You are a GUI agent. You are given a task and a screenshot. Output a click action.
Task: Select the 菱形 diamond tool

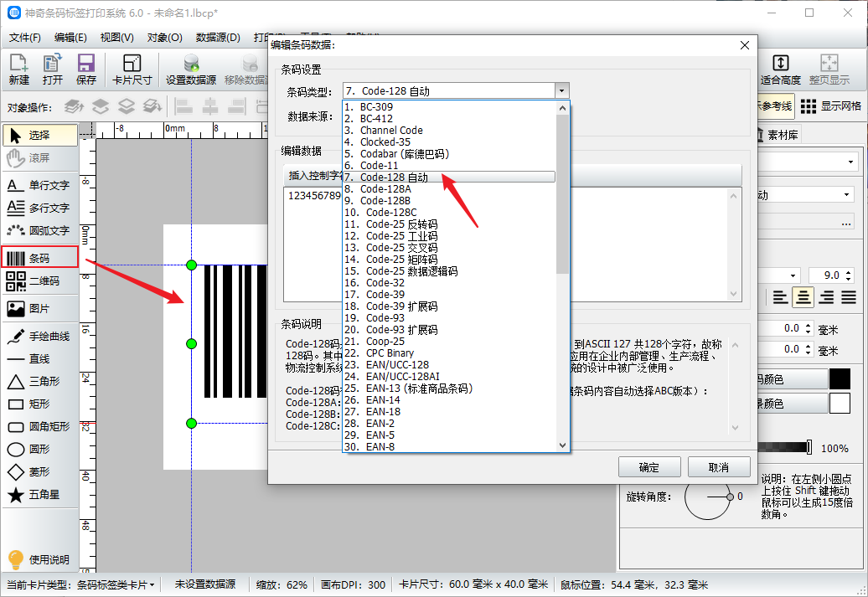[40, 472]
